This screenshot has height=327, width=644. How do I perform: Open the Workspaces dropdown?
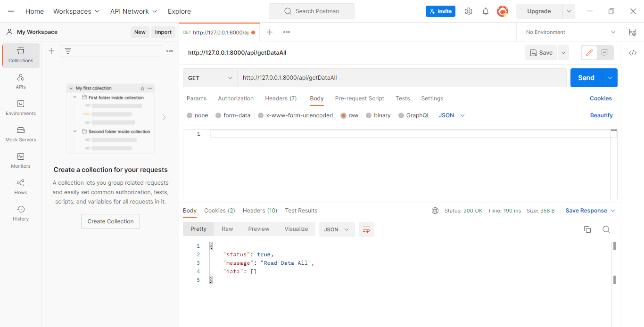pos(76,11)
